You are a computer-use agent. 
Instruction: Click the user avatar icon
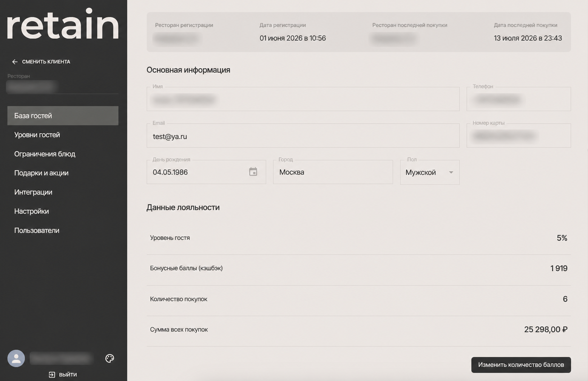pyautogui.click(x=16, y=358)
